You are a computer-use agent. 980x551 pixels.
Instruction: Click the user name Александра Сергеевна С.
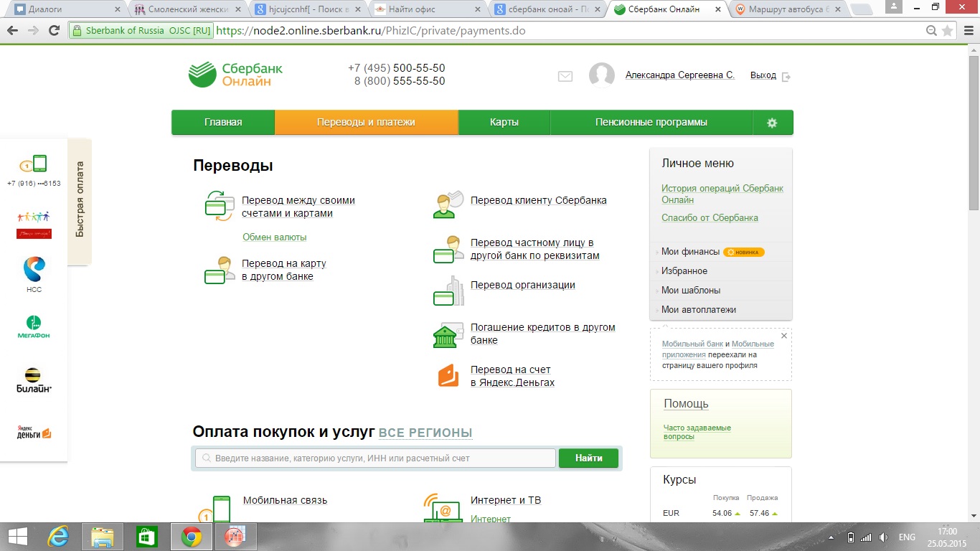click(680, 75)
